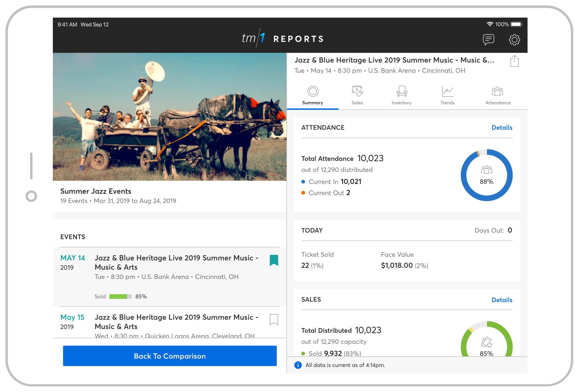Remove bookmark from May 14 event
This screenshot has width=579, height=392.
point(274,260)
